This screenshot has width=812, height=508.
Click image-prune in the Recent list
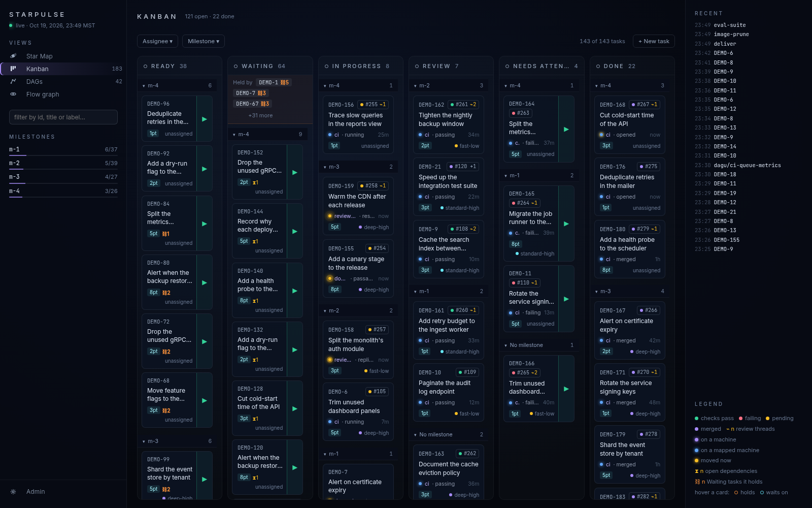[731, 35]
